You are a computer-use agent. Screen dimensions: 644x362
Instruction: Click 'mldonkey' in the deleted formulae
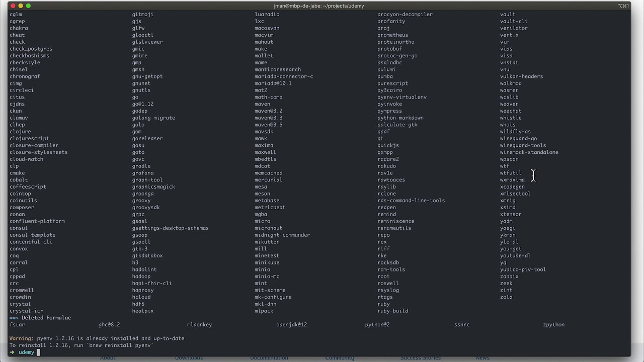coord(199,325)
